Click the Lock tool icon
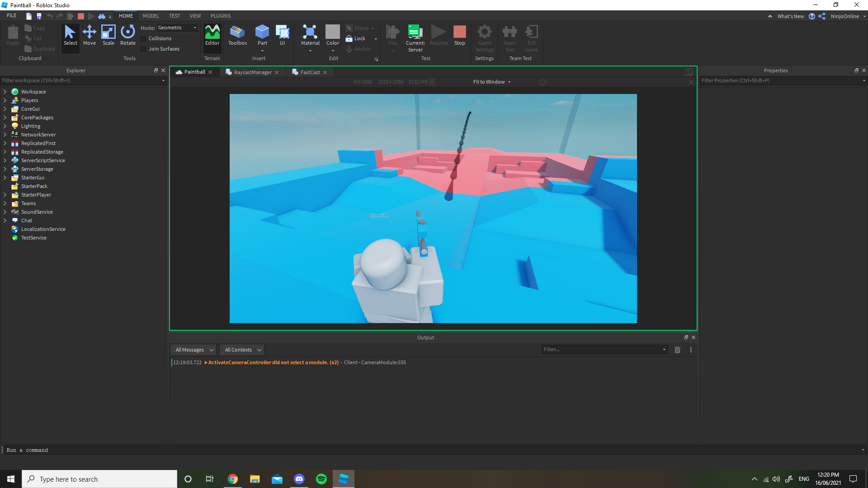 pos(349,38)
